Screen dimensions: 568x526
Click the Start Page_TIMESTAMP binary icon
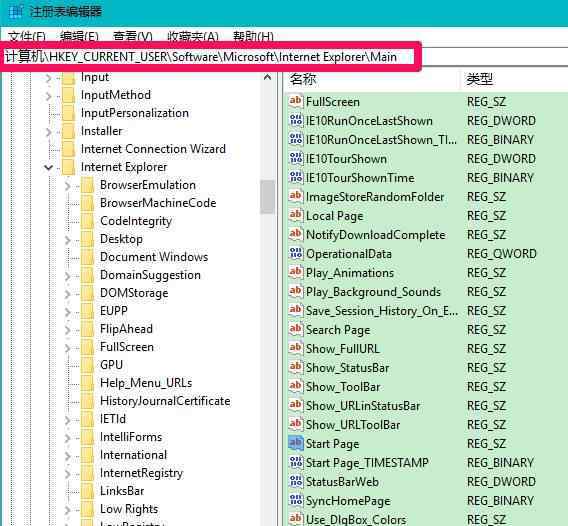296,462
